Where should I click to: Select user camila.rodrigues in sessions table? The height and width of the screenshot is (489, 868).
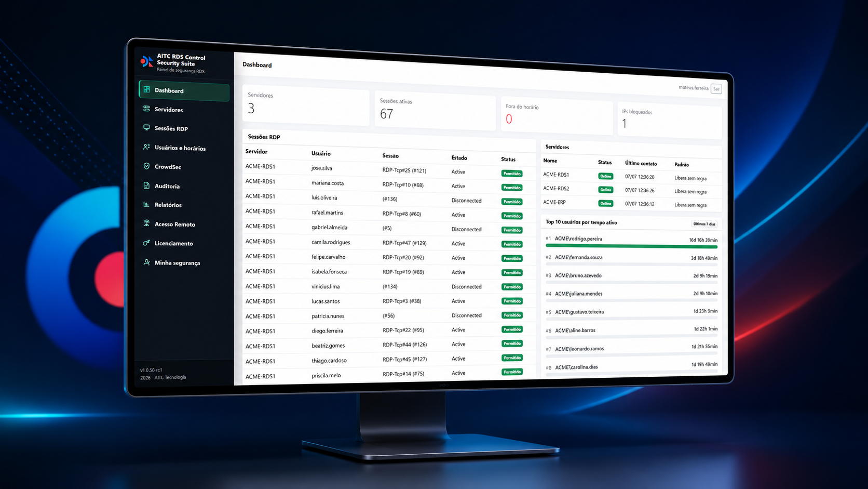(x=331, y=242)
